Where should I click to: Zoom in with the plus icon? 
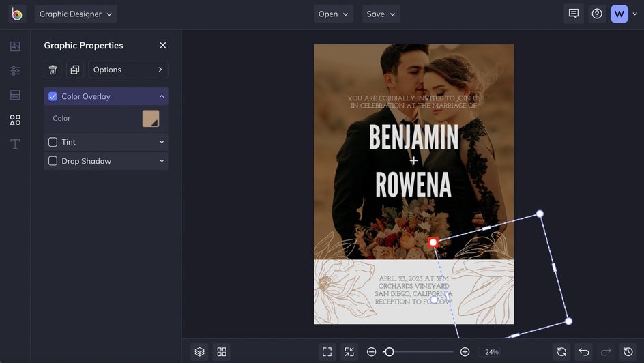pyautogui.click(x=465, y=352)
